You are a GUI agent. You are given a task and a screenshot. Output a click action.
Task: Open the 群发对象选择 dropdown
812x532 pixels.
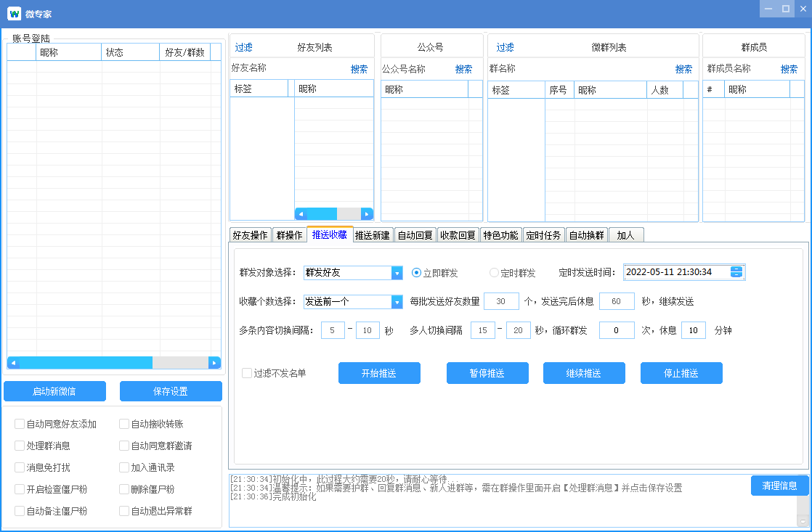tap(397, 273)
